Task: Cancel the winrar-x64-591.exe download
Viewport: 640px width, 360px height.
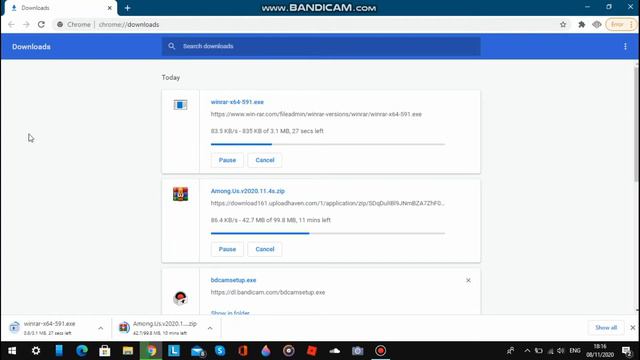Action: coord(265,160)
